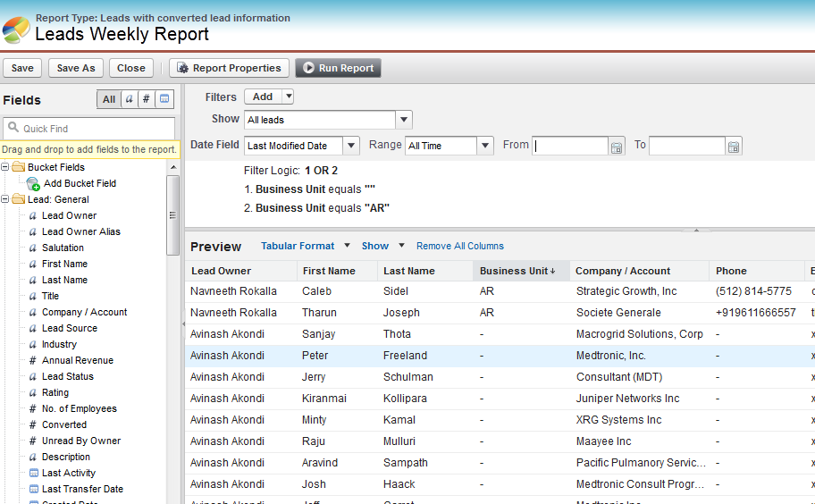Select the All fields filter toggle

[x=109, y=99]
